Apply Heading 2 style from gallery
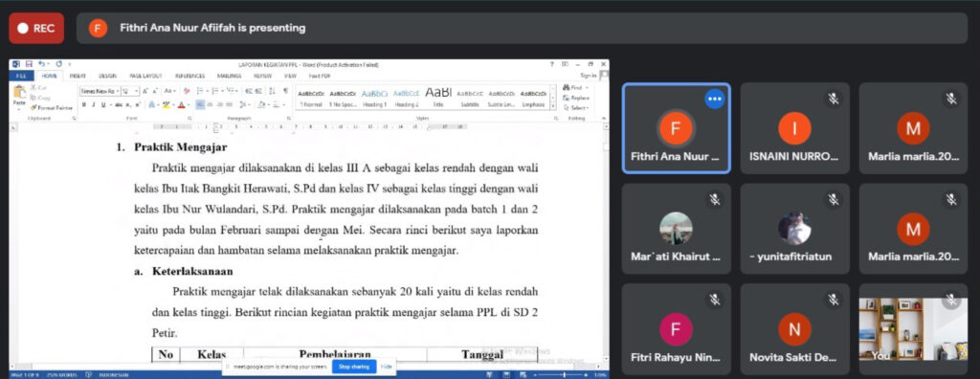The width and height of the screenshot is (980, 379). click(x=406, y=99)
